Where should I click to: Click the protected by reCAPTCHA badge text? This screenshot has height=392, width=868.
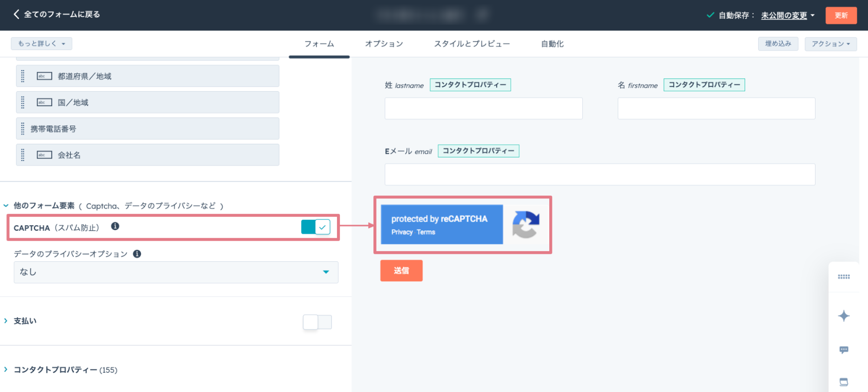(x=439, y=219)
